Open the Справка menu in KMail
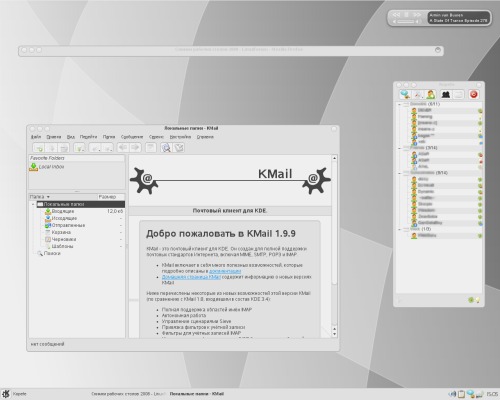 [x=205, y=137]
